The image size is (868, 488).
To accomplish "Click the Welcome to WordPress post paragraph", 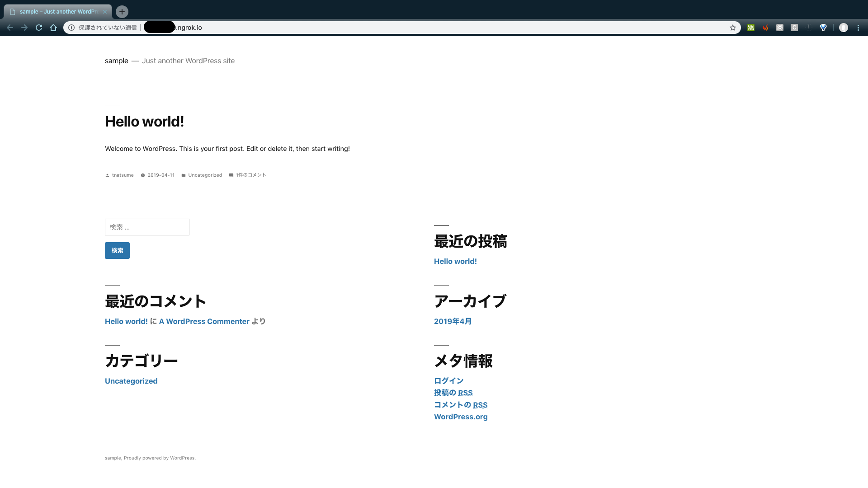I will [x=227, y=149].
